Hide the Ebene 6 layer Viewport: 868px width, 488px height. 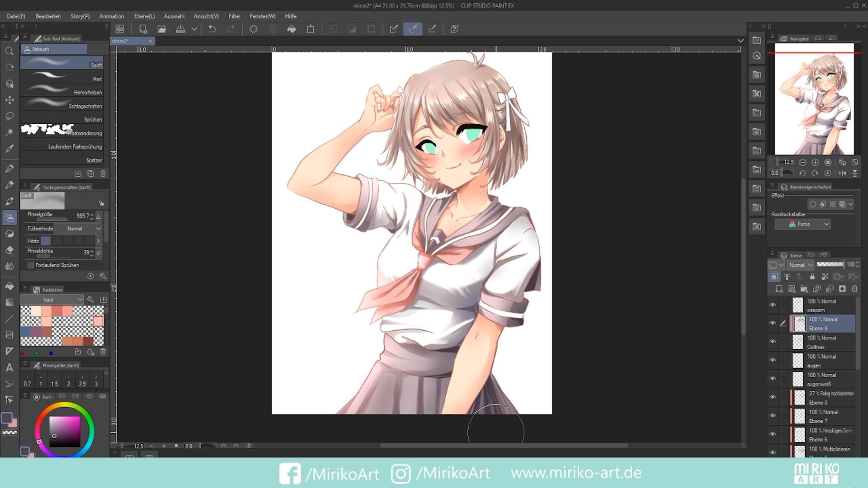773,435
